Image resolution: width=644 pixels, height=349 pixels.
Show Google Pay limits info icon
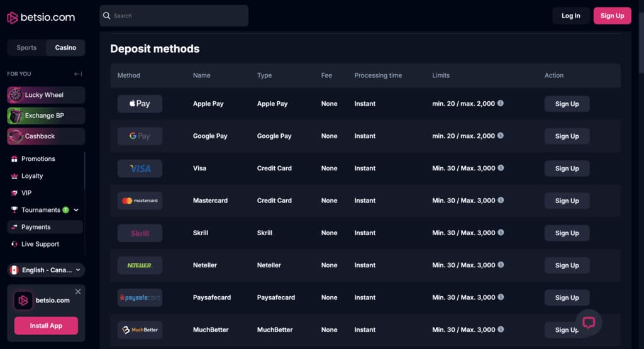(x=500, y=135)
